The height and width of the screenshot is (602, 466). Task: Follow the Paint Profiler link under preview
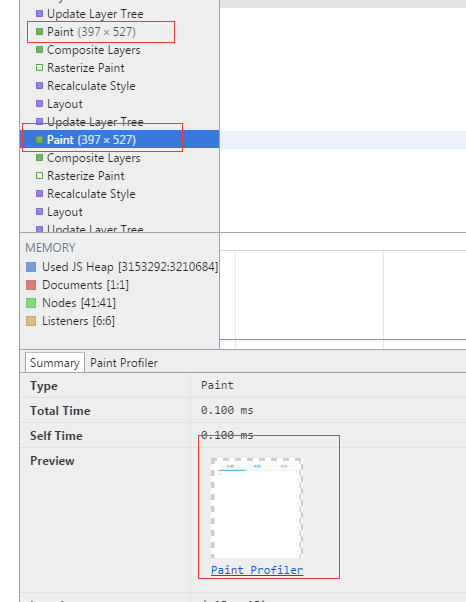257,570
